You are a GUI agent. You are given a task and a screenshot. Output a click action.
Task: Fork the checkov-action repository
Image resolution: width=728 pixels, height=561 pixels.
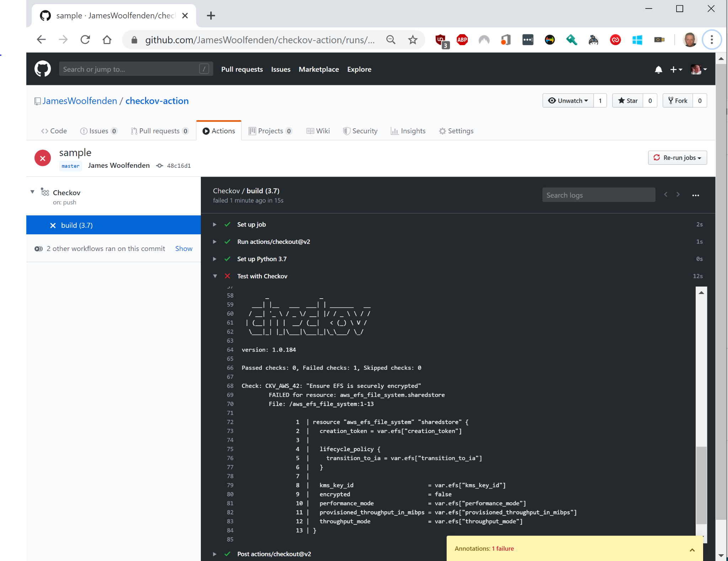(x=678, y=101)
